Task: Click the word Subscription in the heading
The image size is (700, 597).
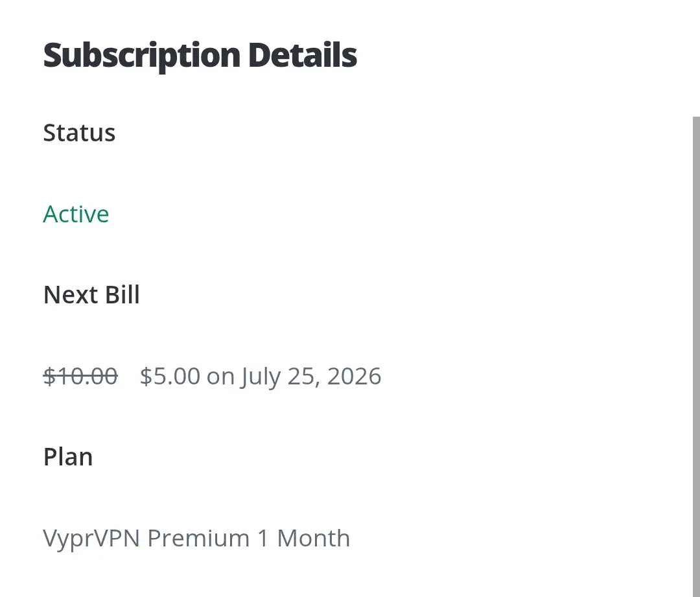Action: 142,56
